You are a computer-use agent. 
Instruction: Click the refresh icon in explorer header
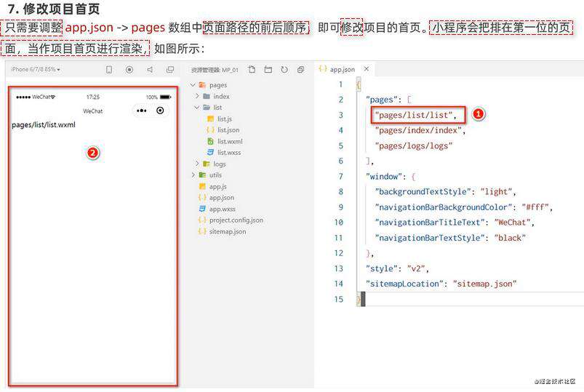284,70
